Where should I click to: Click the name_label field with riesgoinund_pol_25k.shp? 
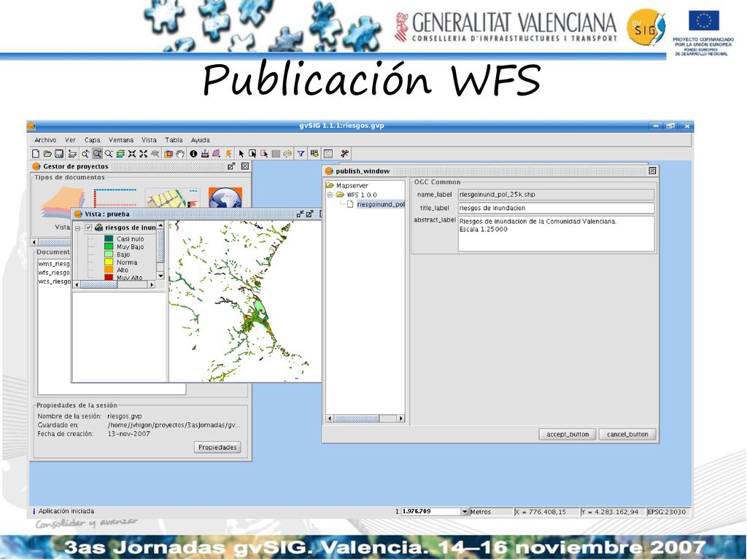[x=556, y=194]
